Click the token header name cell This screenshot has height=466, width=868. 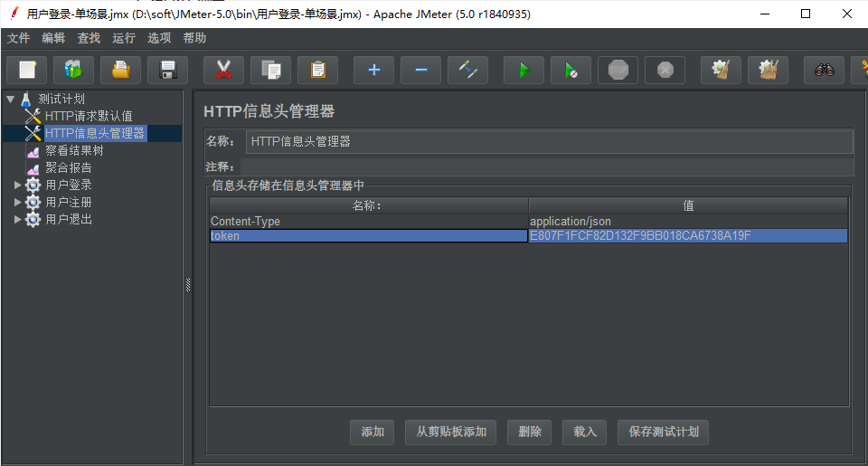coord(369,236)
